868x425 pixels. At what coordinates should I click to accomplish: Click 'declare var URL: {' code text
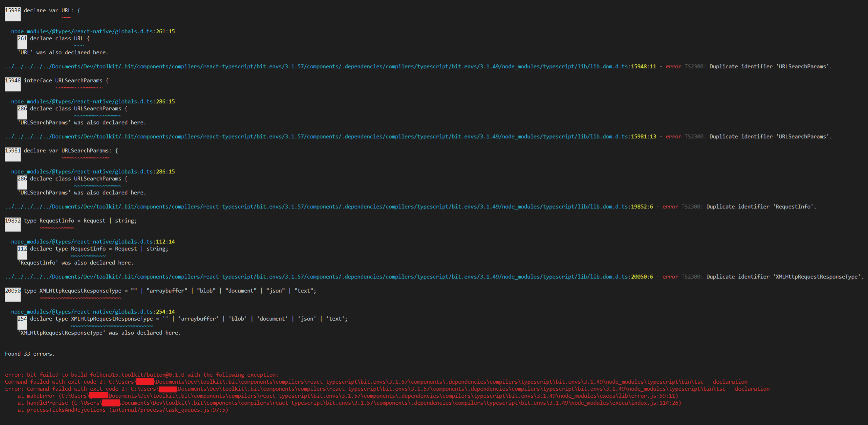pos(52,11)
